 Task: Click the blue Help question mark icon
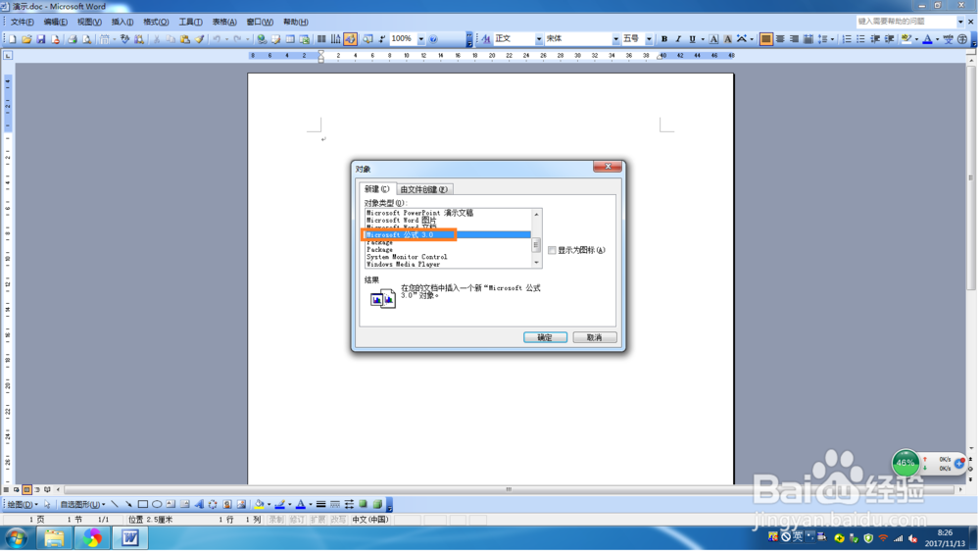[x=433, y=39]
